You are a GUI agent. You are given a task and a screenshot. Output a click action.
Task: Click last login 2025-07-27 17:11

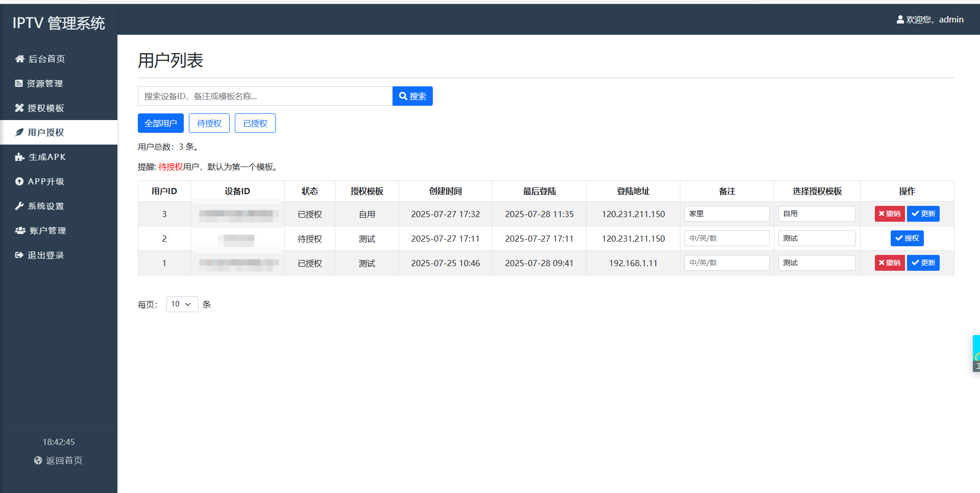540,239
